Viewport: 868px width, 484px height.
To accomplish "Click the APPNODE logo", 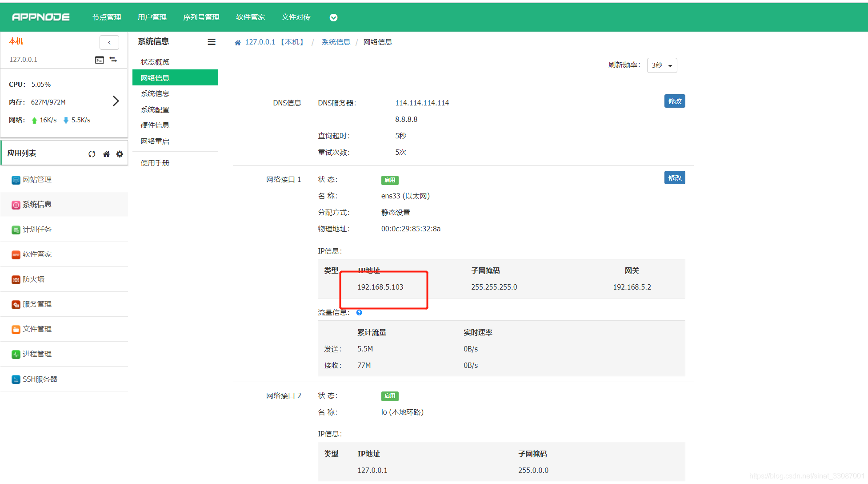I will pos(41,17).
